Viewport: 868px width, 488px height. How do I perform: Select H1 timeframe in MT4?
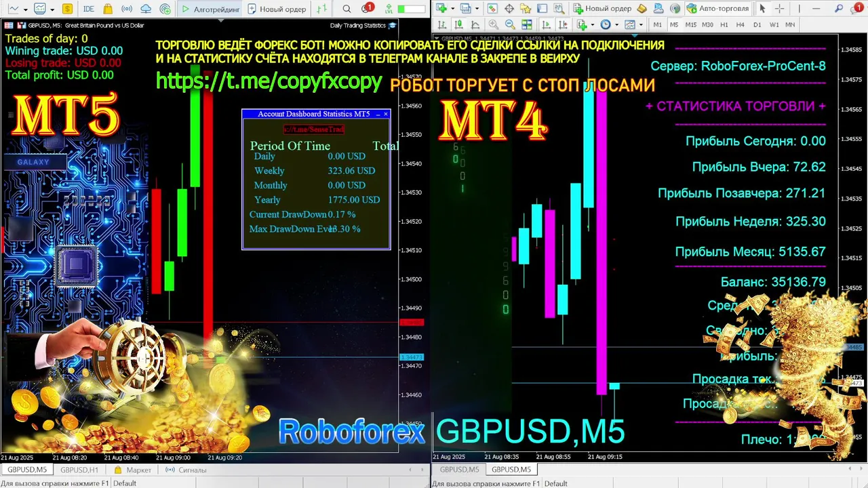click(x=724, y=24)
